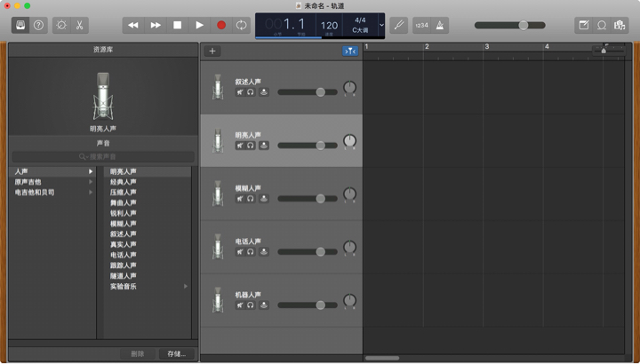Mute the 叙述人声 track

pyautogui.click(x=240, y=92)
